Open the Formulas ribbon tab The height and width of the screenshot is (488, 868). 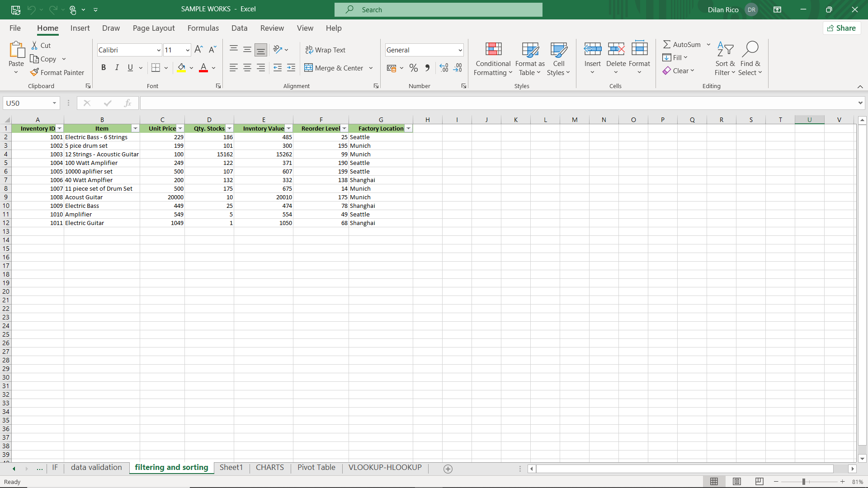coord(203,28)
